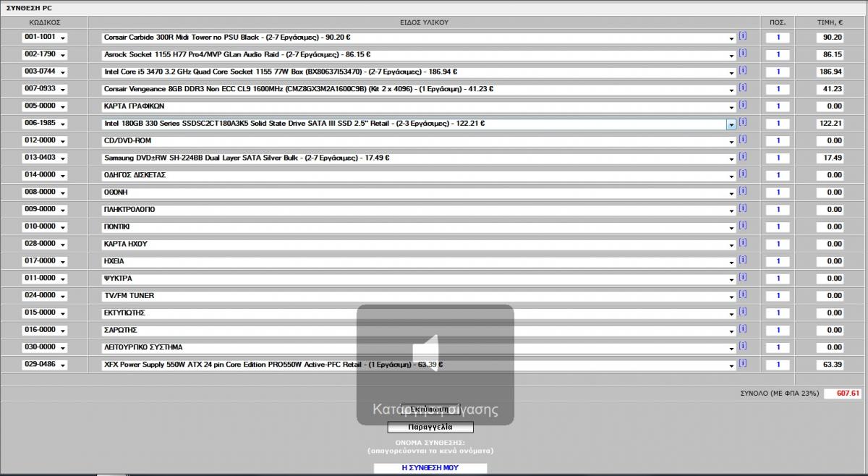Image resolution: width=868 pixels, height=476 pixels.
Task: Expand the ΠΛΗΚΤΡΟΛΟΓΙΟ product dropdown
Action: point(419,210)
